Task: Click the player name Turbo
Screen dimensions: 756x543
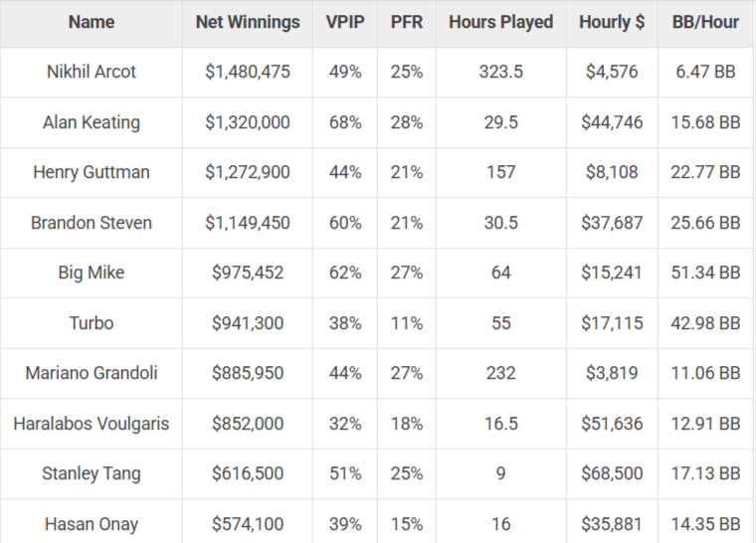Action: click(x=92, y=323)
